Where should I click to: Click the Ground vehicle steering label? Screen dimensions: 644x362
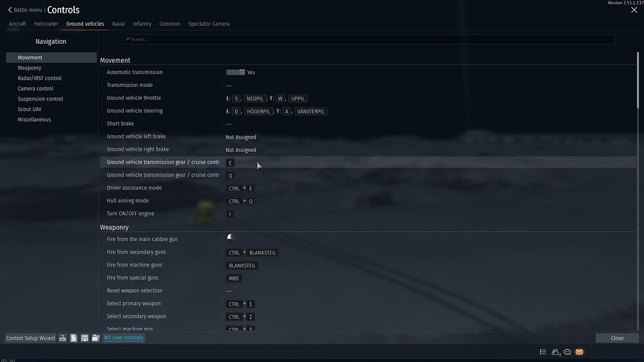pyautogui.click(x=135, y=111)
